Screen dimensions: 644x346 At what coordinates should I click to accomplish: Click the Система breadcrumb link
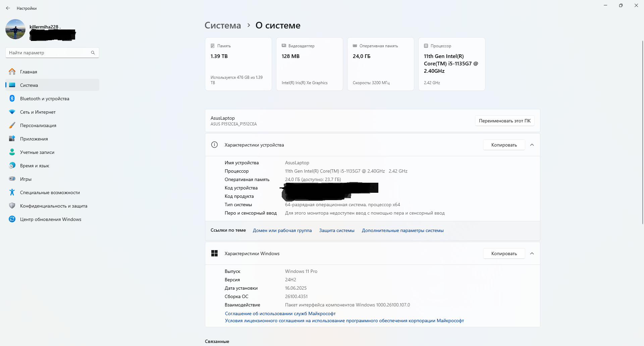[x=223, y=25]
